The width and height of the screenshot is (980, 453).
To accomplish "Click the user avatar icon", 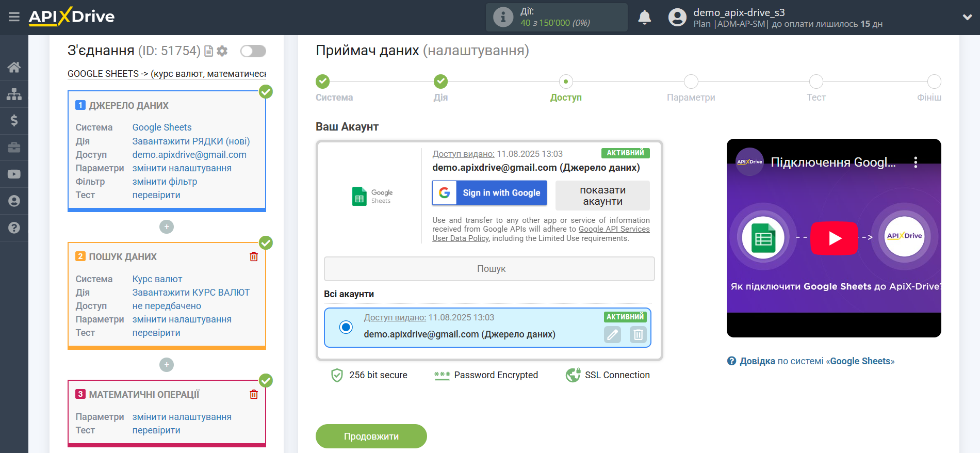I will 677,18.
